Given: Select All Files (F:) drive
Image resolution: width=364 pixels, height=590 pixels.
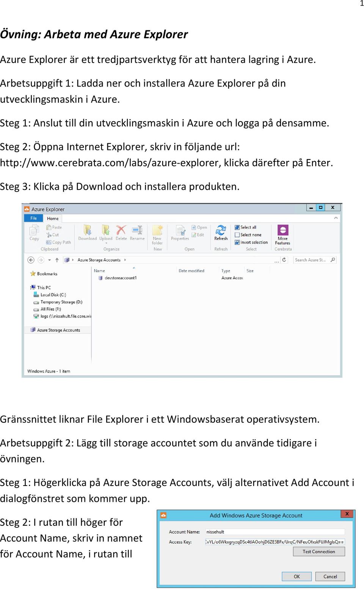Looking at the screenshot, I should 47,309.
